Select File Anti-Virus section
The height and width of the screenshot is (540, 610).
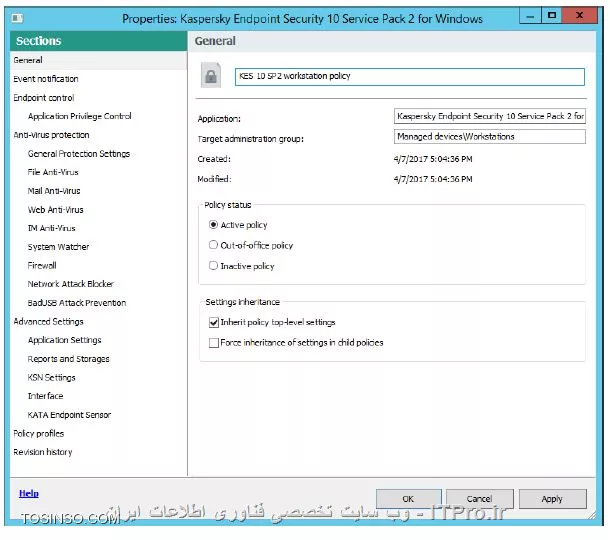click(x=53, y=172)
